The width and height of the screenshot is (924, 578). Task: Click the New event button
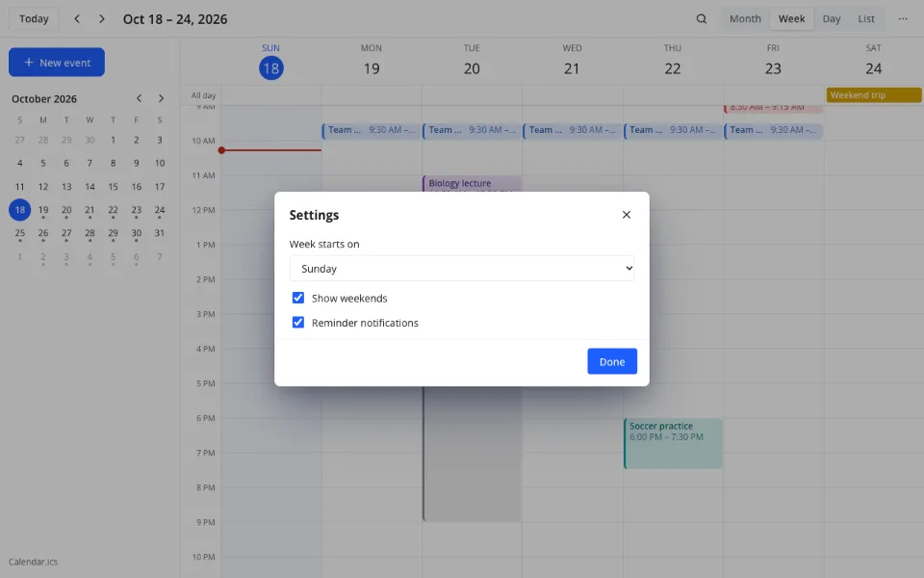click(57, 63)
